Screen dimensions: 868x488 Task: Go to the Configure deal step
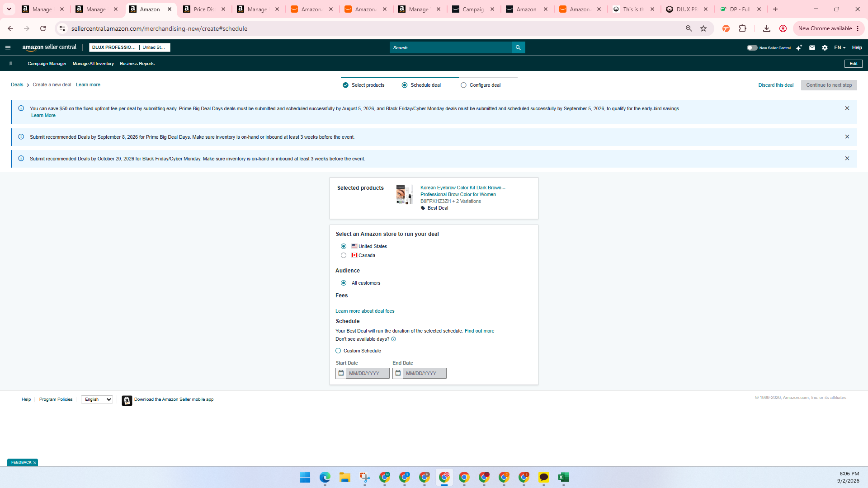481,85
